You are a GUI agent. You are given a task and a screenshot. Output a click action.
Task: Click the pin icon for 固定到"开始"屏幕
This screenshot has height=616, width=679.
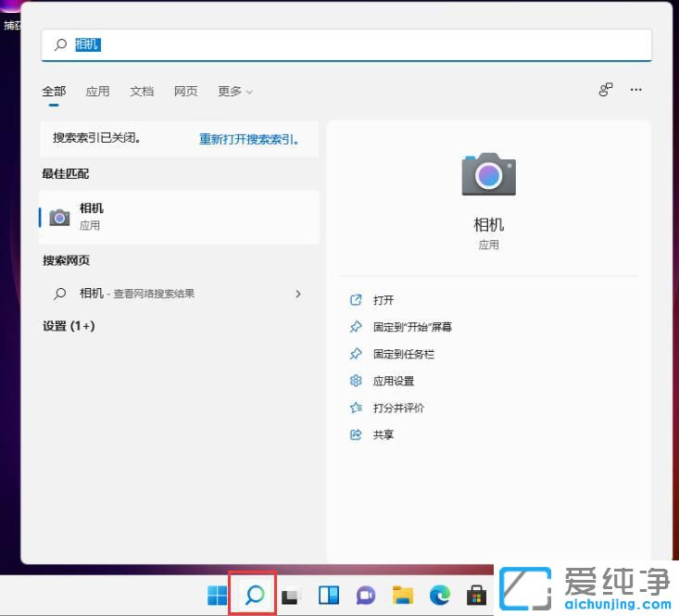tap(356, 327)
